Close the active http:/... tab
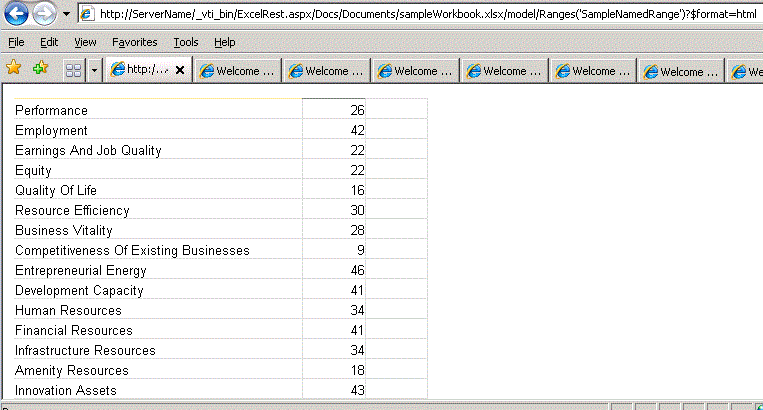Viewport: 763px width, 410px height. point(180,70)
